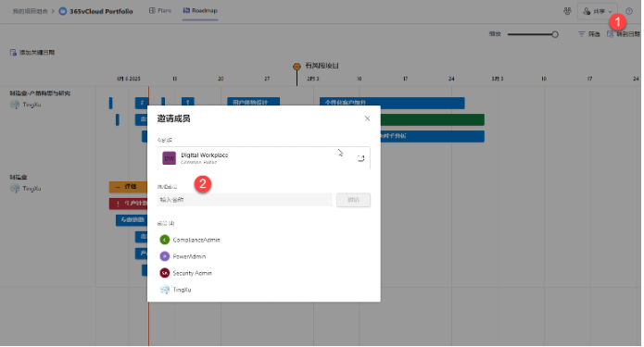The height and width of the screenshot is (347, 644).
Task: Open the 共享 share dropdown
Action: point(599,11)
